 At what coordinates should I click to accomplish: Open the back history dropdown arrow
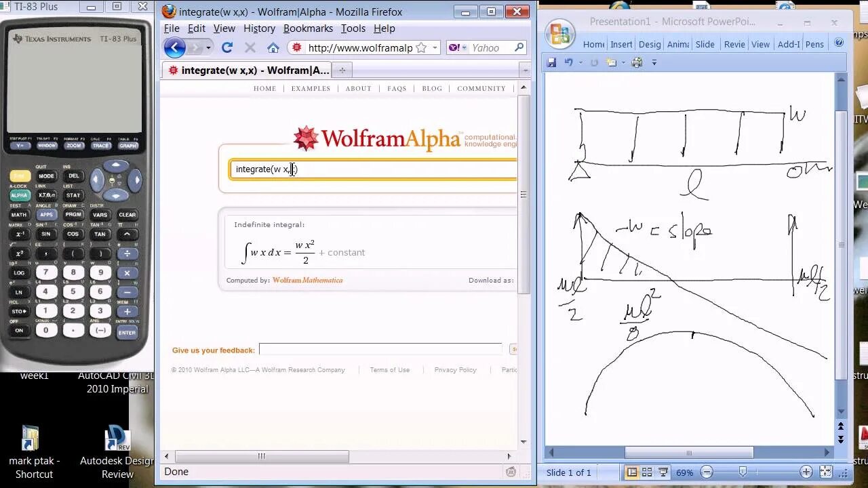[x=208, y=47]
